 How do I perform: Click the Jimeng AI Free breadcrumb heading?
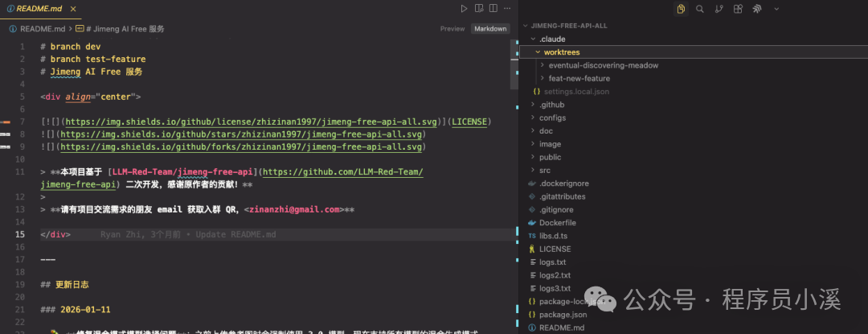[x=125, y=29]
